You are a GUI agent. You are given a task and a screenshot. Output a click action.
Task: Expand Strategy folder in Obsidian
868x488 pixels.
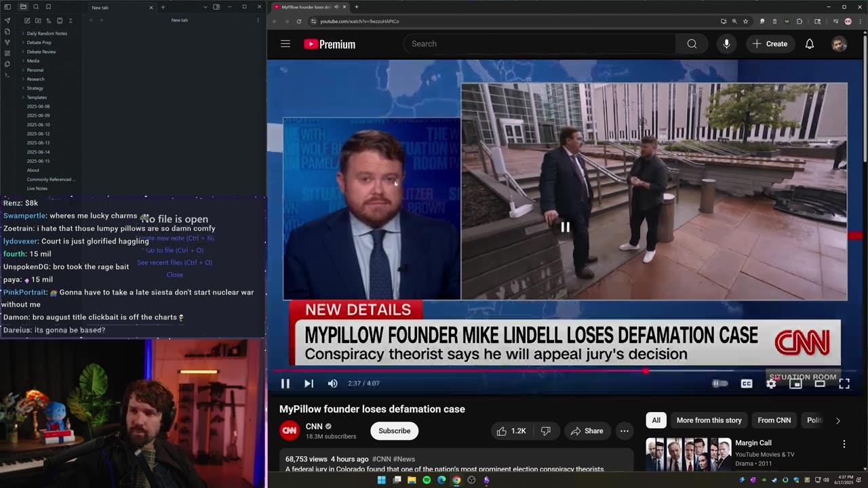click(35, 88)
